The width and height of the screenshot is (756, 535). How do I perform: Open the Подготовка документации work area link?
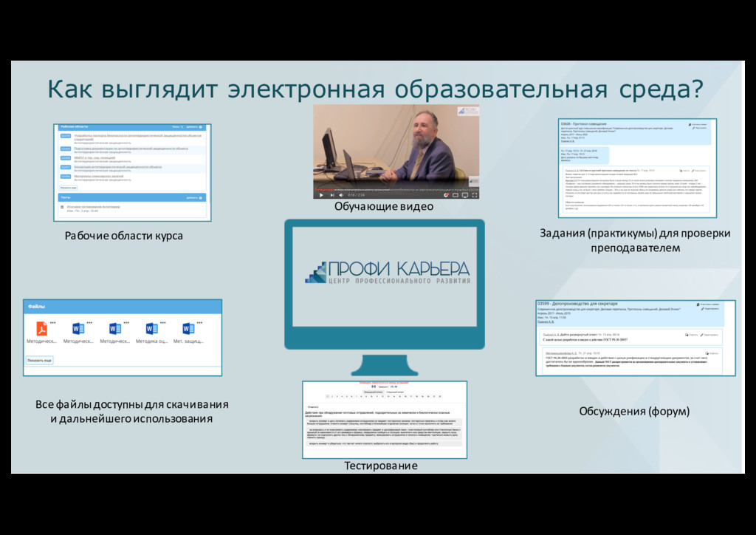coord(131,149)
